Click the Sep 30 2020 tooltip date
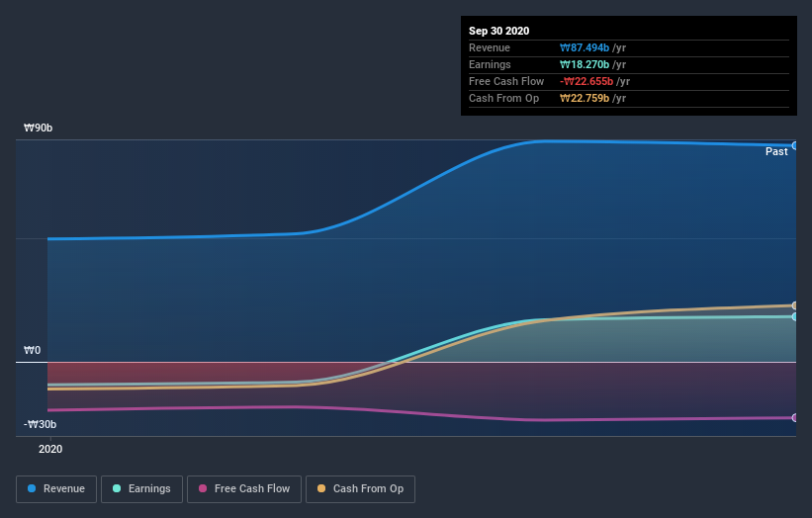The image size is (812, 518). click(498, 31)
